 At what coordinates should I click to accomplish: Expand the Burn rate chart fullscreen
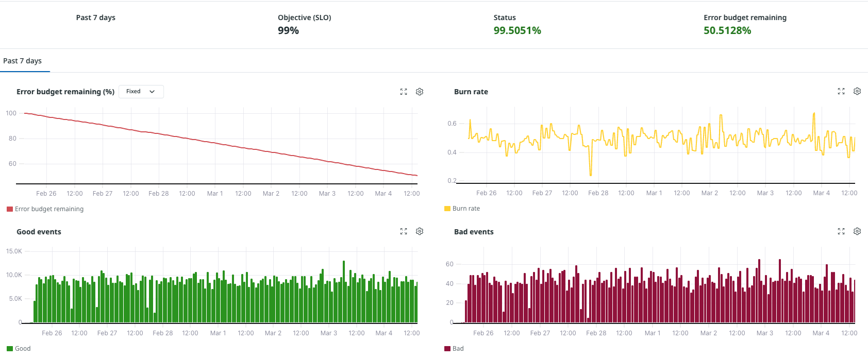click(841, 91)
